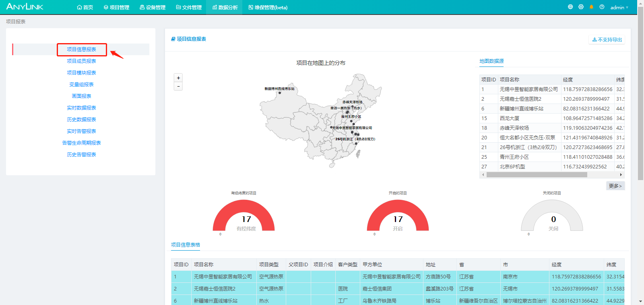The image size is (644, 305).
Task: Select 实时告警报表 in the sidebar
Action: (x=81, y=131)
